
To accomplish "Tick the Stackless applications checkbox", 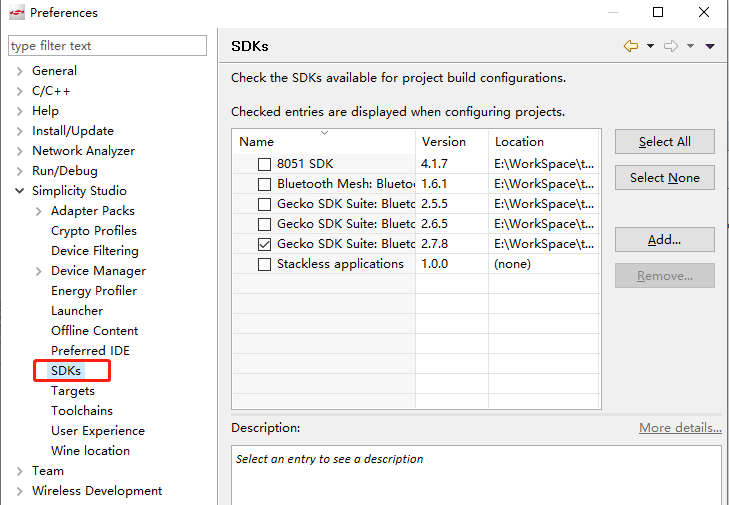I will tap(264, 264).
